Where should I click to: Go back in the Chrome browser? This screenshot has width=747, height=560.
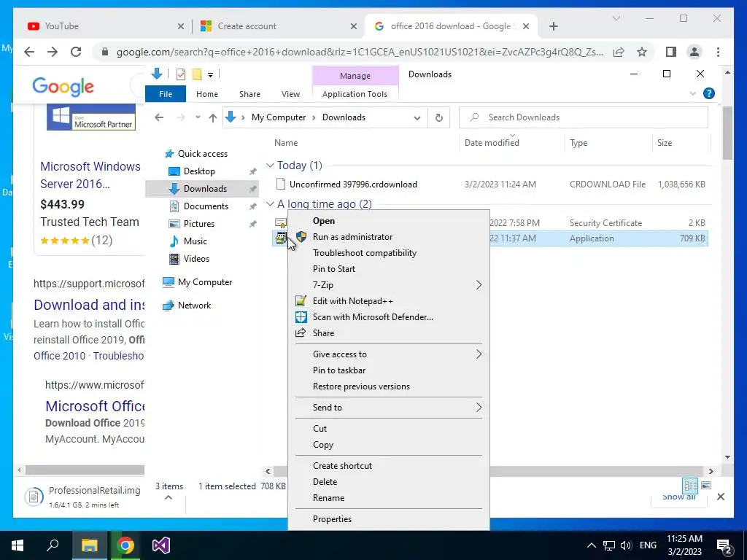pyautogui.click(x=29, y=52)
